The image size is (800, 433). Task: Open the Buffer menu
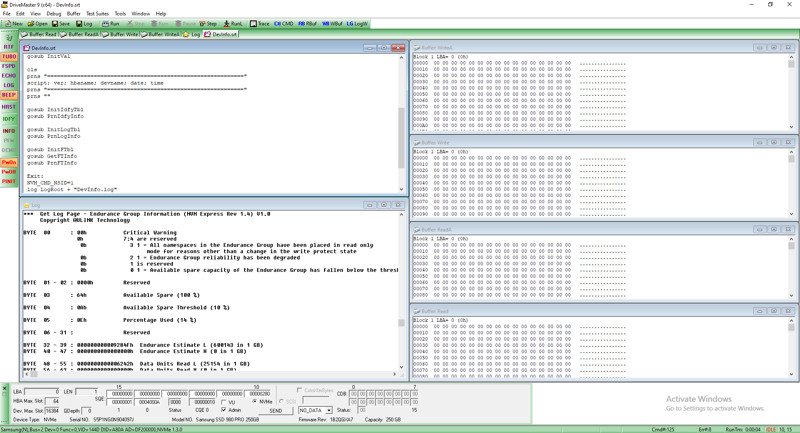[73, 14]
